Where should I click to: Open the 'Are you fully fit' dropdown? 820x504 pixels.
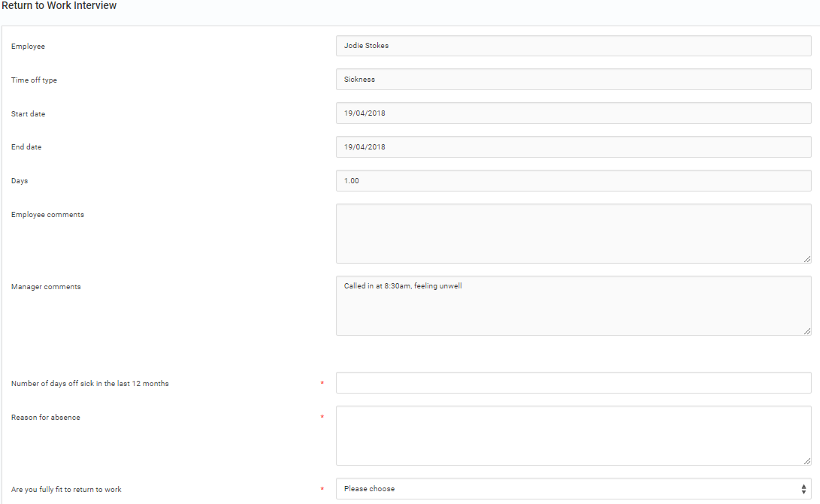coord(573,489)
